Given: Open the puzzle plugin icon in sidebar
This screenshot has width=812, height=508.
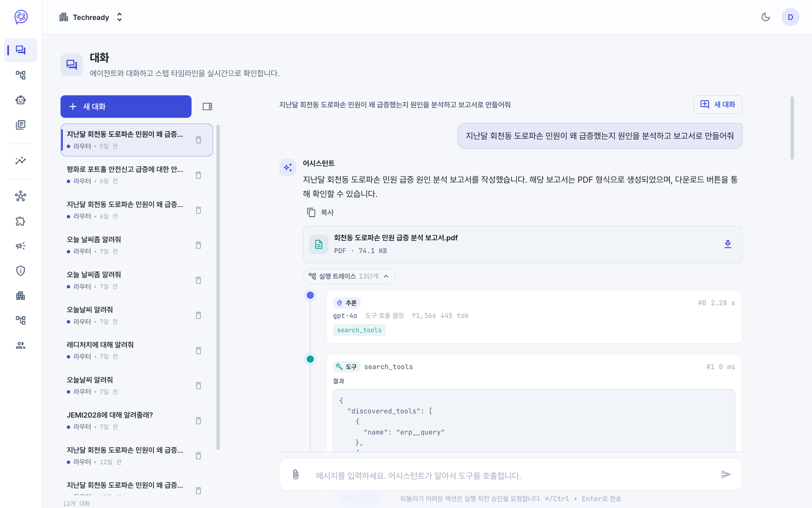Looking at the screenshot, I should pyautogui.click(x=21, y=221).
